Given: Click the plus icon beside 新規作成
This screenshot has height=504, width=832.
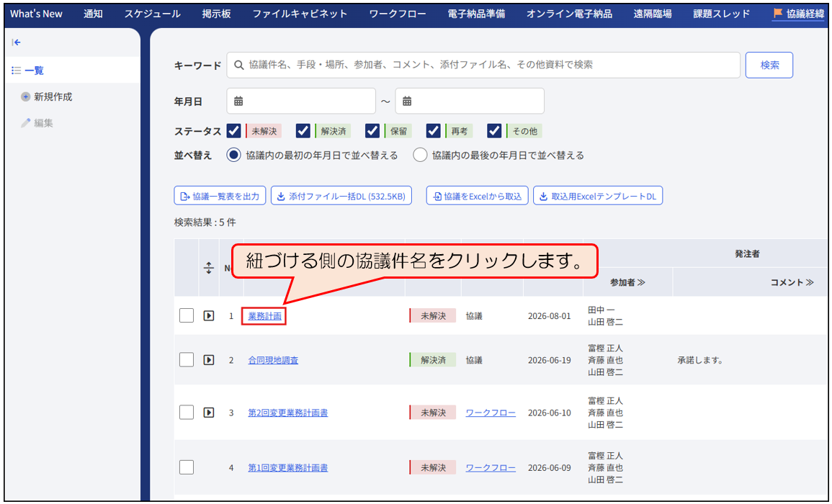Looking at the screenshot, I should (x=25, y=96).
